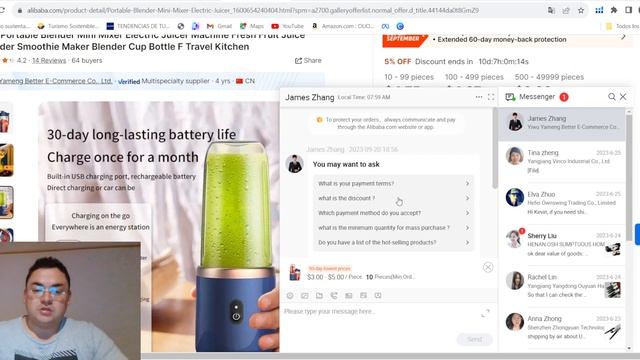Expand the message input area
The height and width of the screenshot is (360, 640).
click(x=485, y=313)
